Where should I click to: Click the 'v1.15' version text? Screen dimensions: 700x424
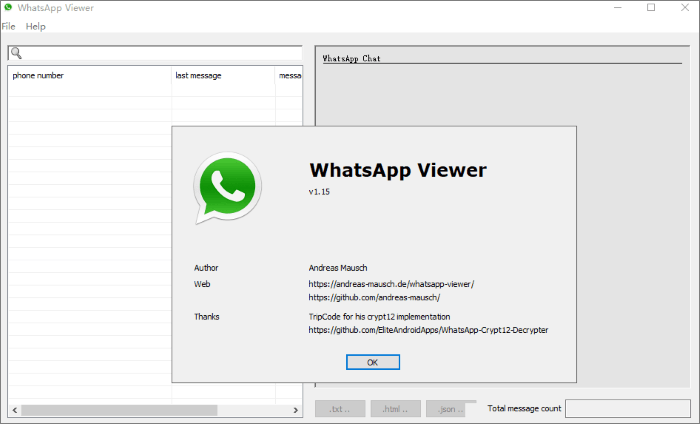coord(319,192)
